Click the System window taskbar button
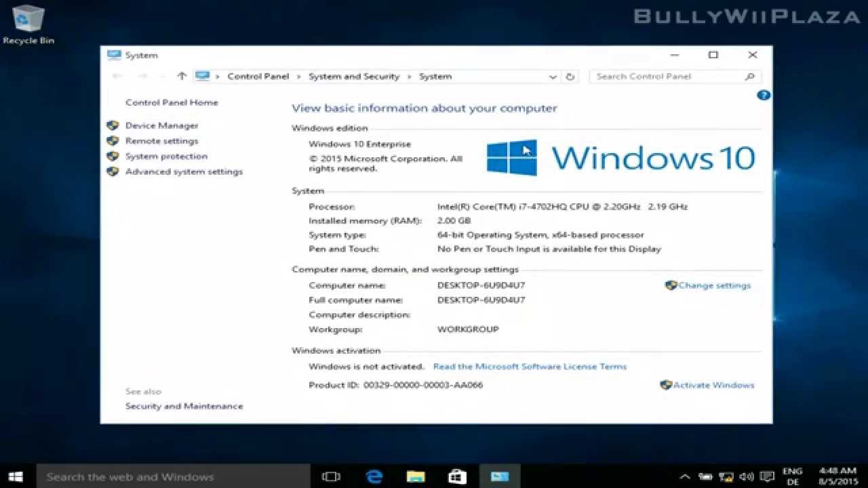The width and height of the screenshot is (868, 488). point(500,476)
